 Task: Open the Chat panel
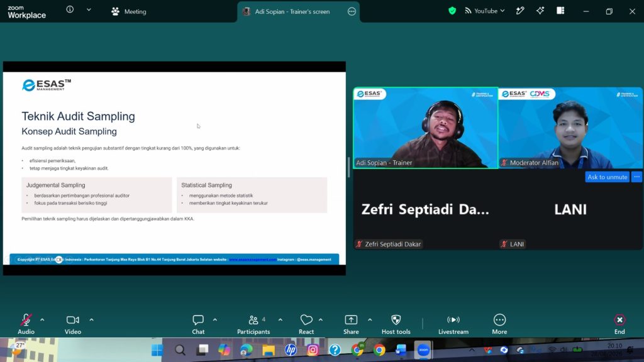[198, 324]
